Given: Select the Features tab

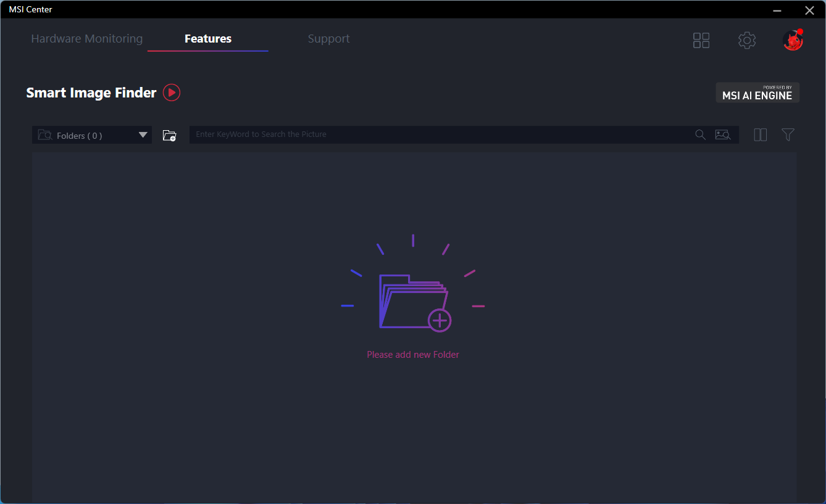Looking at the screenshot, I should 208,39.
